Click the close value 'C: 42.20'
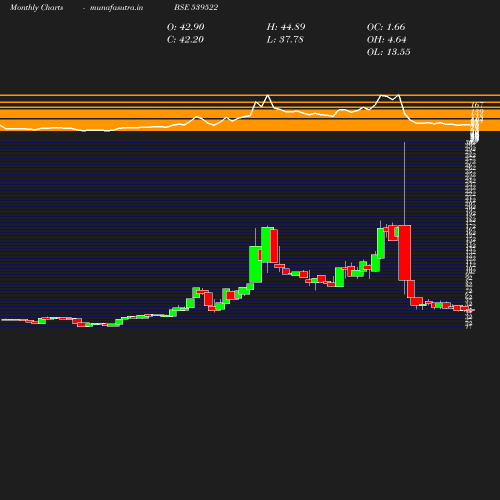Viewport: 500px width, 500px height. (185, 40)
